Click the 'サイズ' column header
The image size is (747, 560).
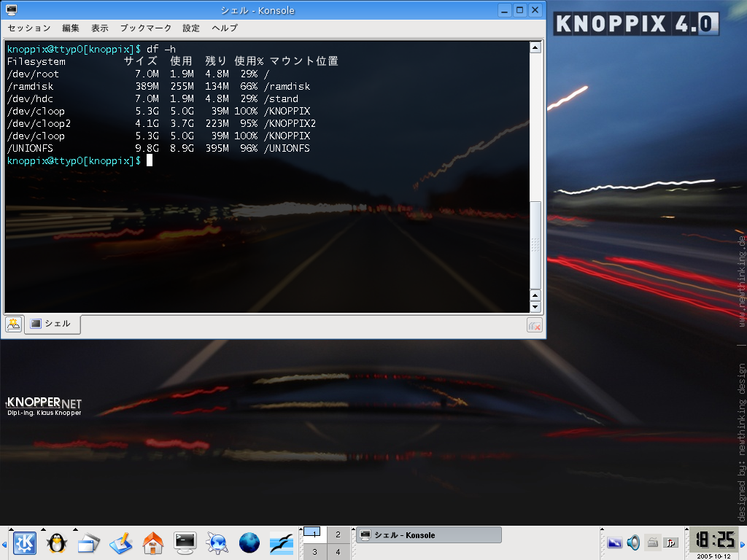[141, 61]
